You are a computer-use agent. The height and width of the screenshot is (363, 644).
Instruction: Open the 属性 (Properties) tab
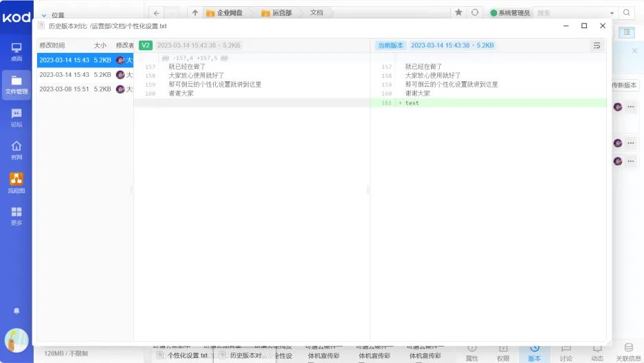pyautogui.click(x=472, y=353)
